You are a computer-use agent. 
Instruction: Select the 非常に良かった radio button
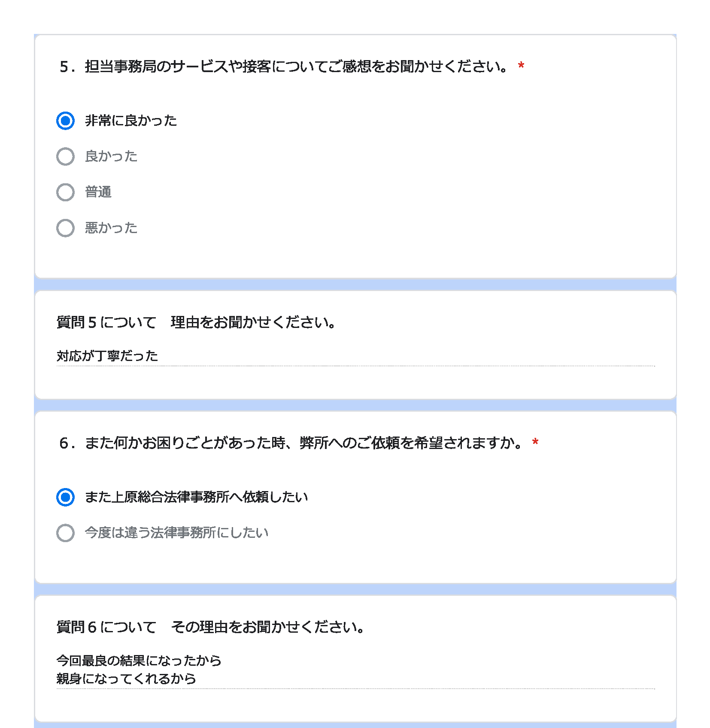tap(65, 121)
